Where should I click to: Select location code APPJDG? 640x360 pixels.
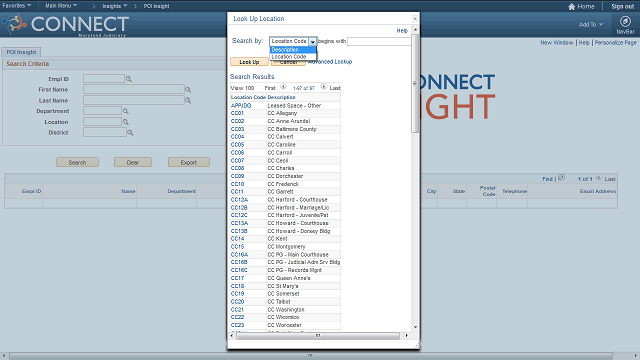tap(241, 106)
